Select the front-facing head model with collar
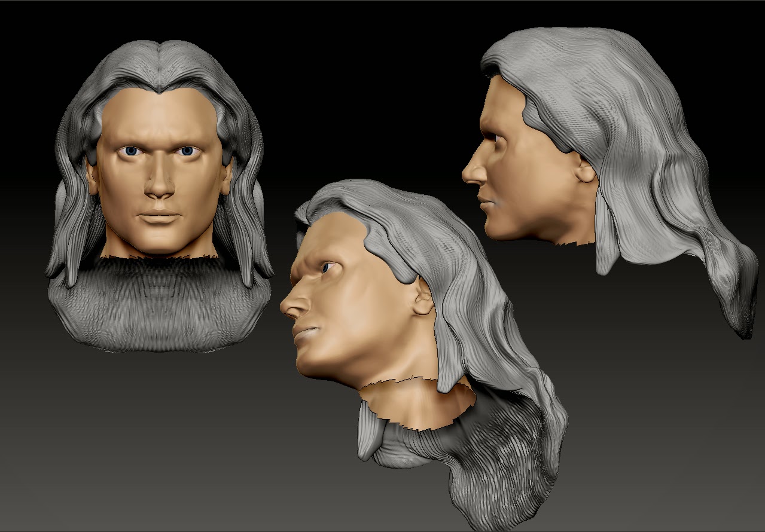This screenshot has width=765, height=532. pyautogui.click(x=160, y=196)
